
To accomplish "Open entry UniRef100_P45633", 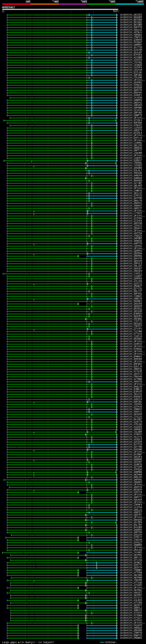I will click(x=131, y=85).
